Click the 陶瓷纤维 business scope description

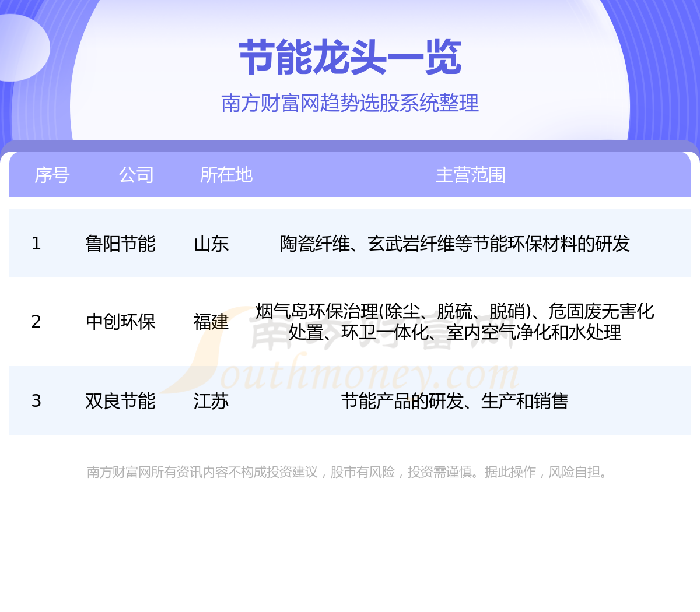pos(455,244)
